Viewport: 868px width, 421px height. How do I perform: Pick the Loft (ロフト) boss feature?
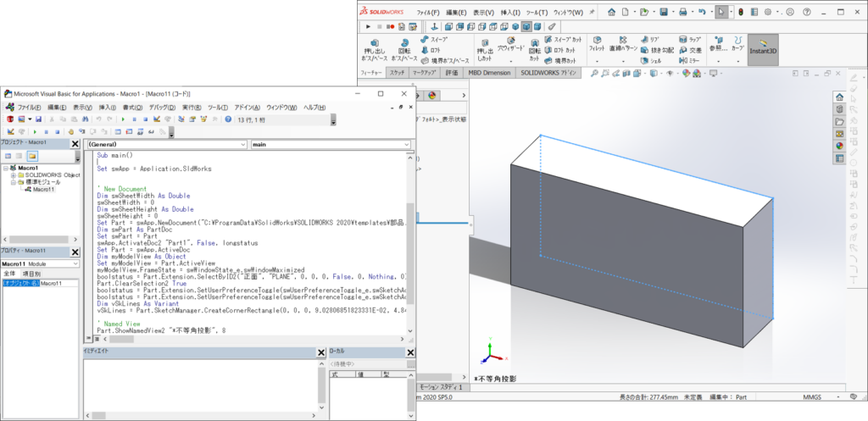pos(431,50)
